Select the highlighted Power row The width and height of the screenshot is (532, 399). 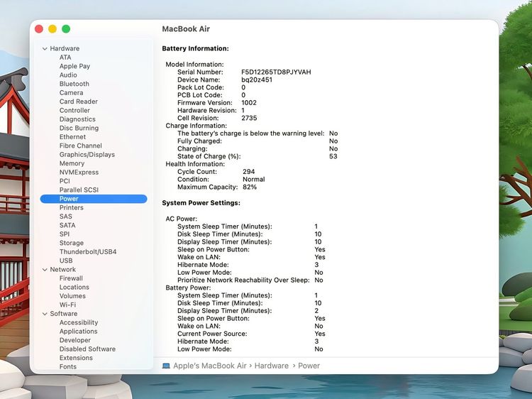coord(94,199)
